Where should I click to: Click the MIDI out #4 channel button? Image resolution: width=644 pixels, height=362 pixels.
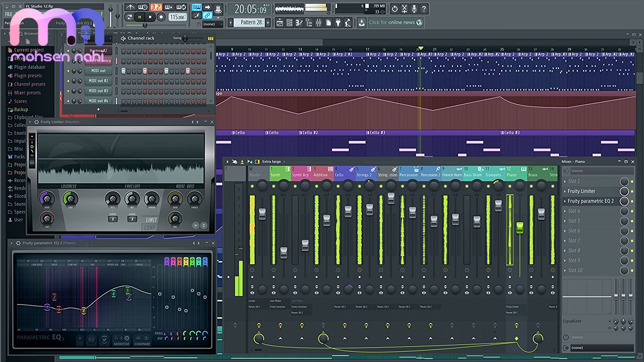pyautogui.click(x=98, y=100)
